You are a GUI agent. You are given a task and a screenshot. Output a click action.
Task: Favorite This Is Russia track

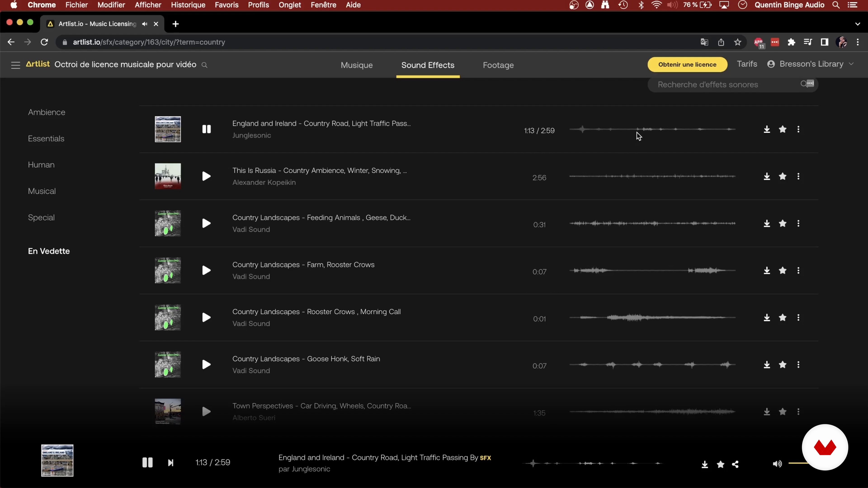(x=782, y=176)
